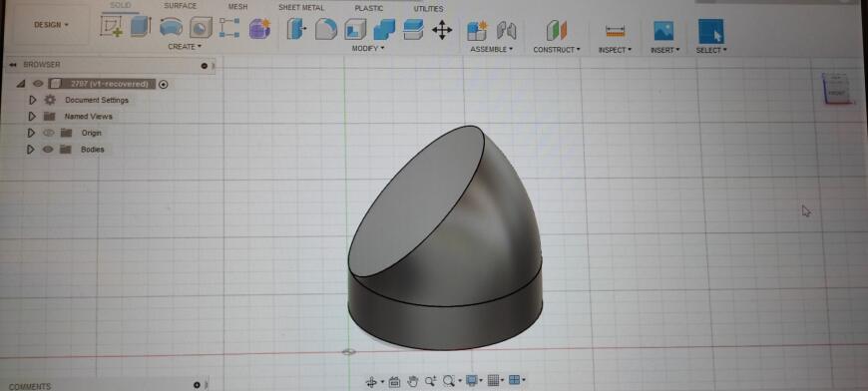The height and width of the screenshot is (391, 868).
Task: Select the cylindrical base of the model
Action: (x=445, y=321)
